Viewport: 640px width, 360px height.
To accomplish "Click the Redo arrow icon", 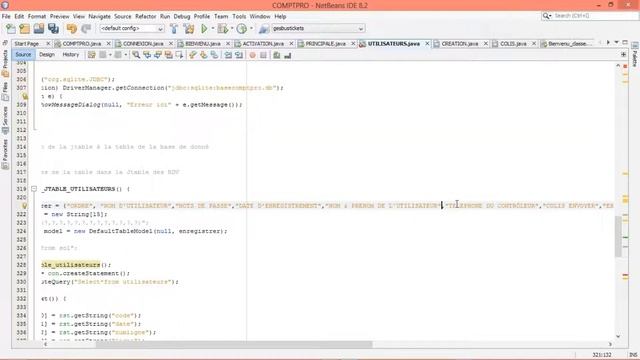I will pyautogui.click(x=86, y=29).
